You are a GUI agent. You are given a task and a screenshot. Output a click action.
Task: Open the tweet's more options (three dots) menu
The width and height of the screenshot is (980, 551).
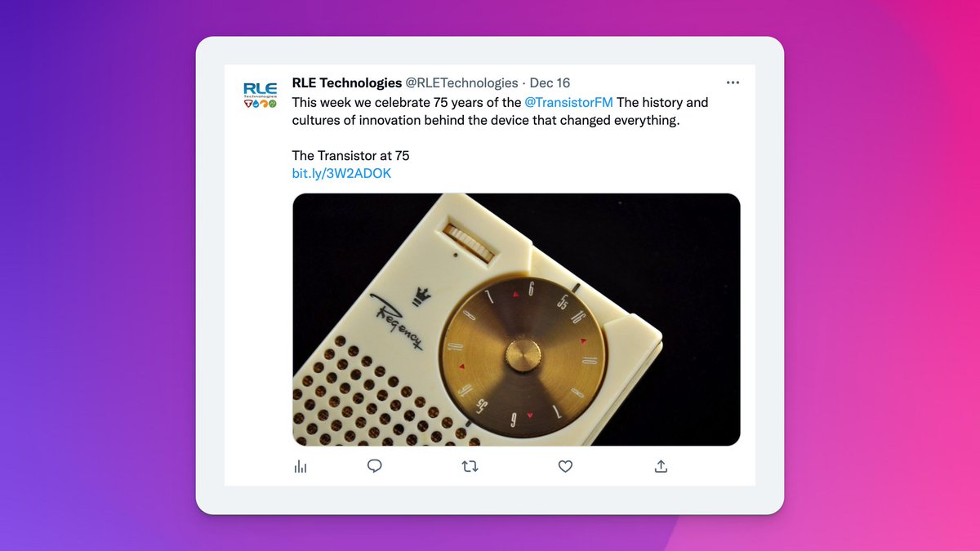tap(733, 82)
